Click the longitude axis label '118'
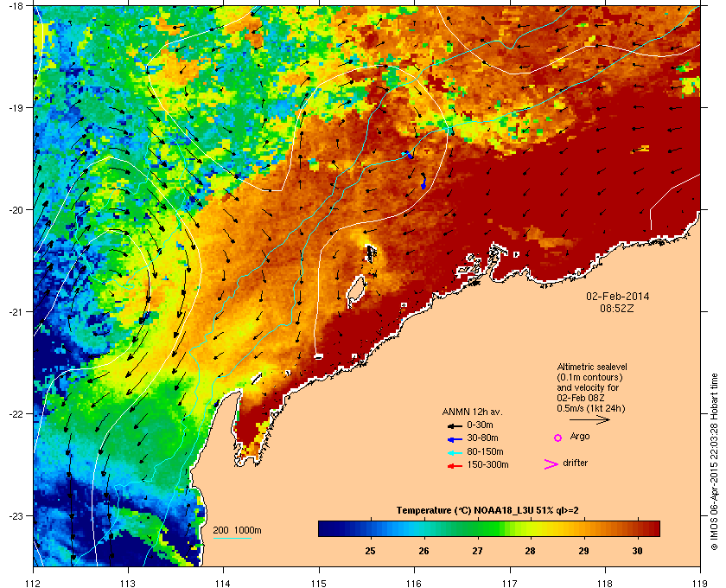Viewport: 726px width, 588px height. click(x=605, y=583)
